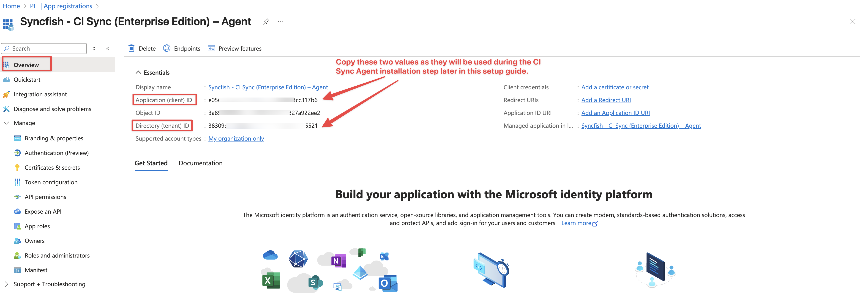
Task: Click the Token configuration icon
Action: click(17, 182)
